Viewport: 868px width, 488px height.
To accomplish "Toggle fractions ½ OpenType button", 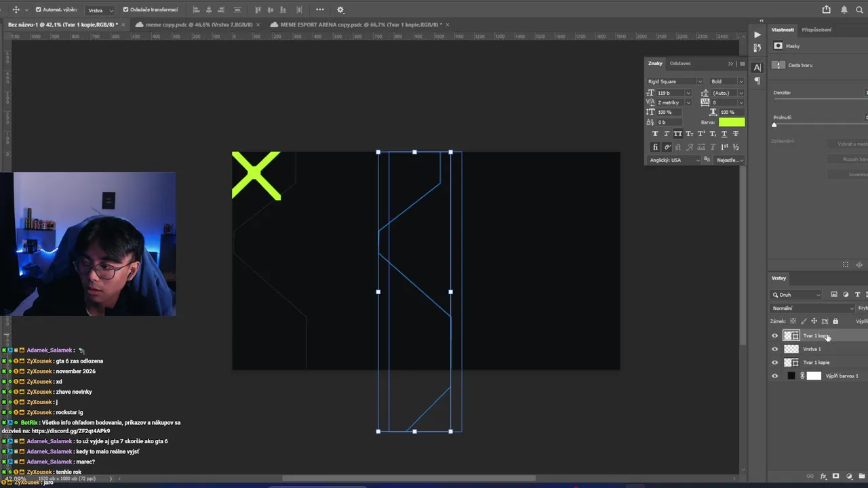I will click(736, 147).
